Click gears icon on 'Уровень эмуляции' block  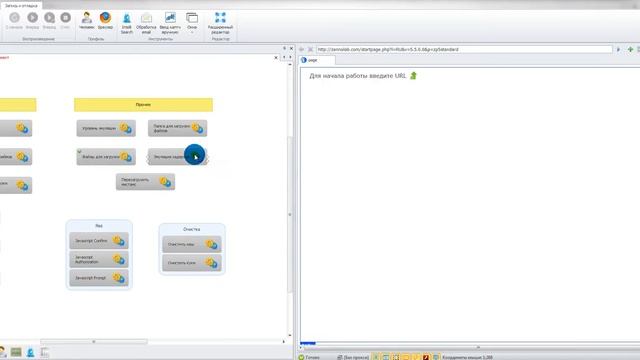click(126, 128)
